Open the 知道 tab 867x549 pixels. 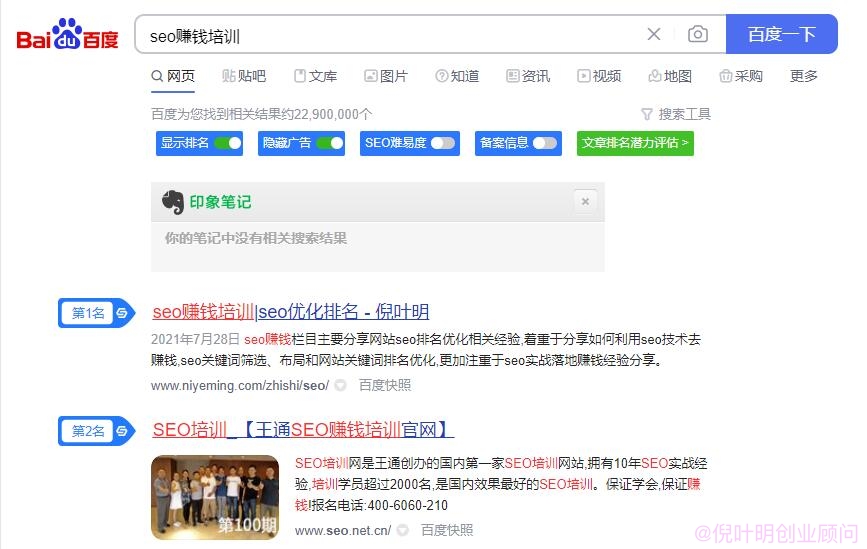457,76
